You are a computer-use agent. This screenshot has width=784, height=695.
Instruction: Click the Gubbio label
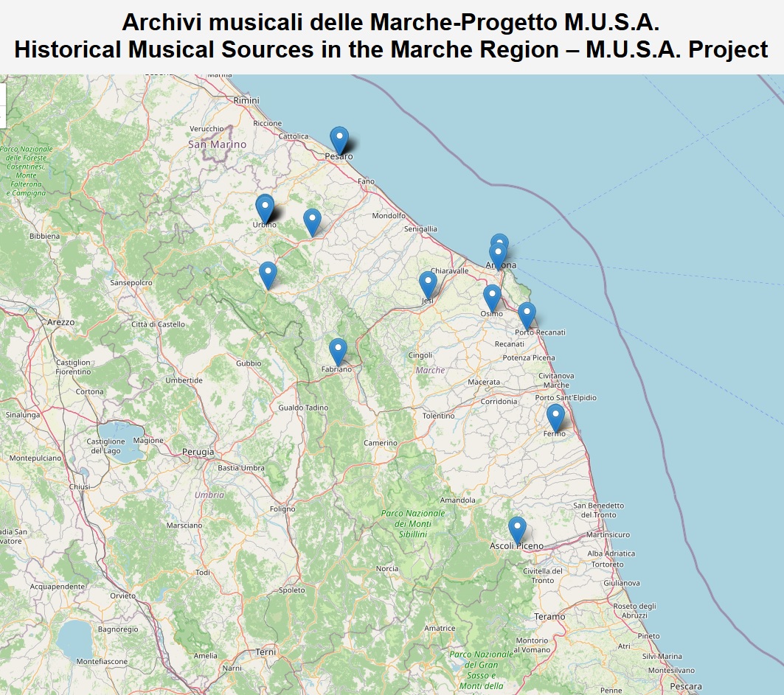pos(249,363)
